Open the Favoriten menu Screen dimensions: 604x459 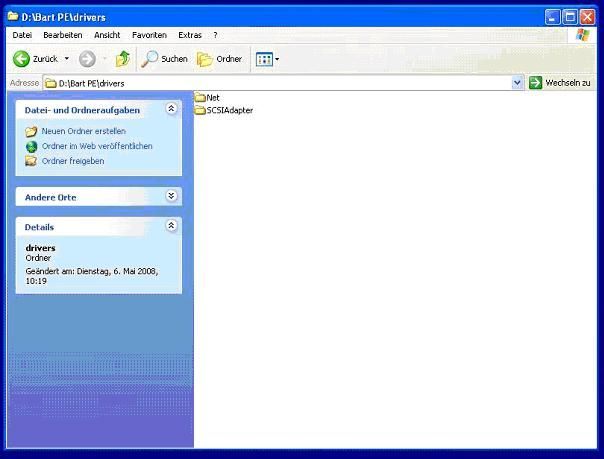click(x=149, y=35)
